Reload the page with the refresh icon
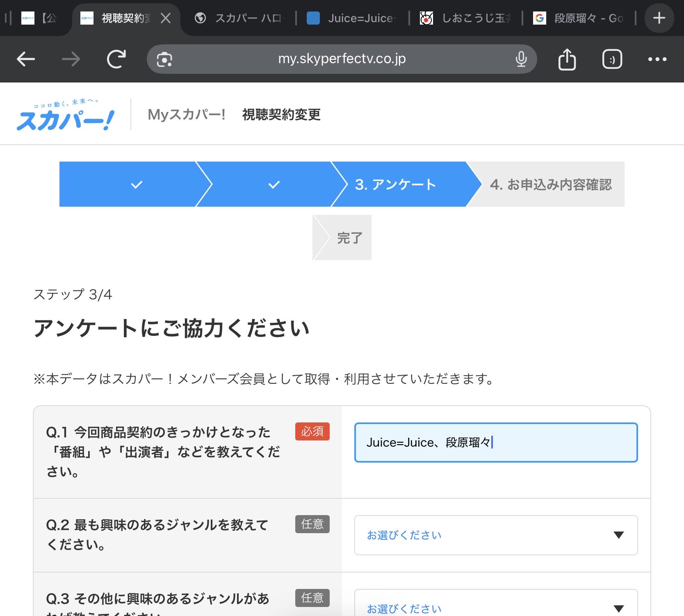The height and width of the screenshot is (616, 684). (116, 59)
